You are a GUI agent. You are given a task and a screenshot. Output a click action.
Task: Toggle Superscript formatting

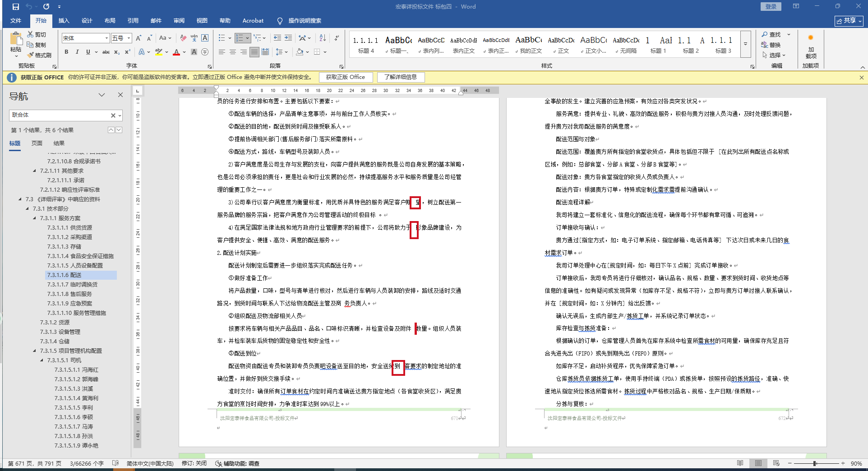[x=128, y=52]
